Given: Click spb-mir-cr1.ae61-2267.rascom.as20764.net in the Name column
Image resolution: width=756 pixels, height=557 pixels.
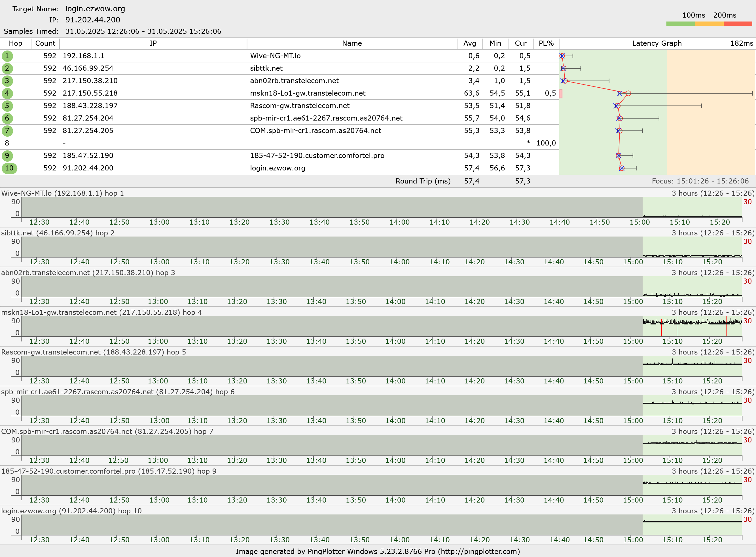Looking at the screenshot, I should [x=326, y=118].
